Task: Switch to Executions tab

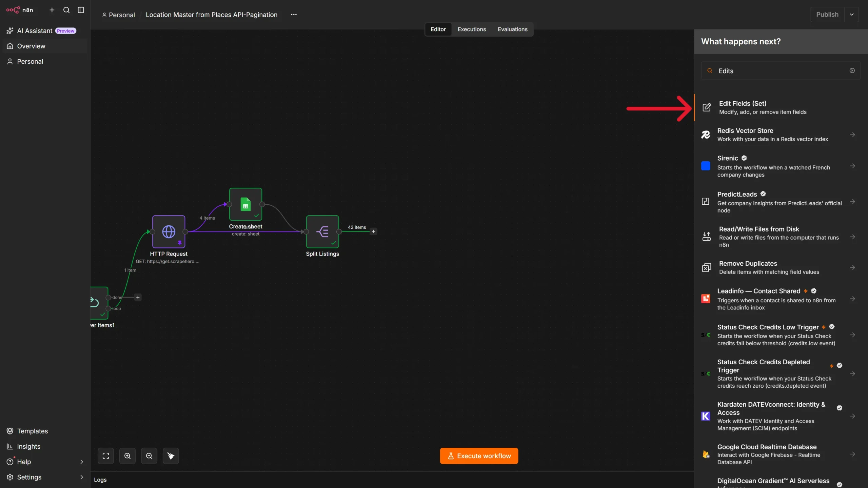Action: 472,29
